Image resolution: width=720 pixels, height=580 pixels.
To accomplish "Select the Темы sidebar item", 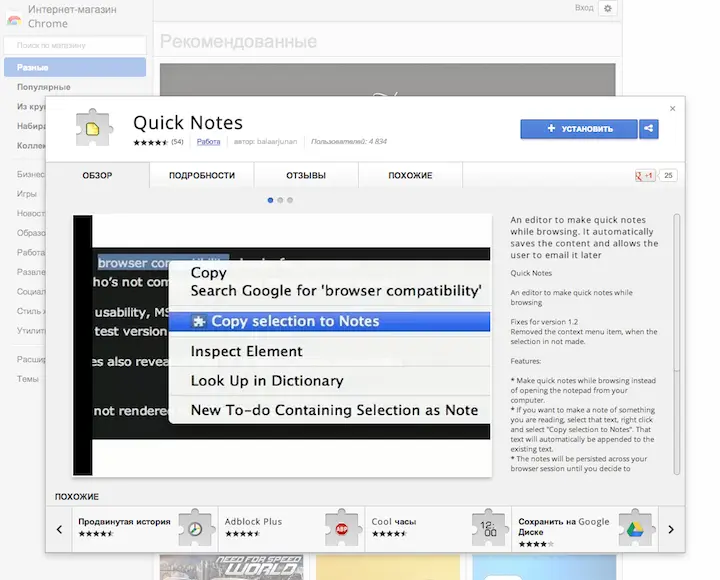I will [28, 379].
